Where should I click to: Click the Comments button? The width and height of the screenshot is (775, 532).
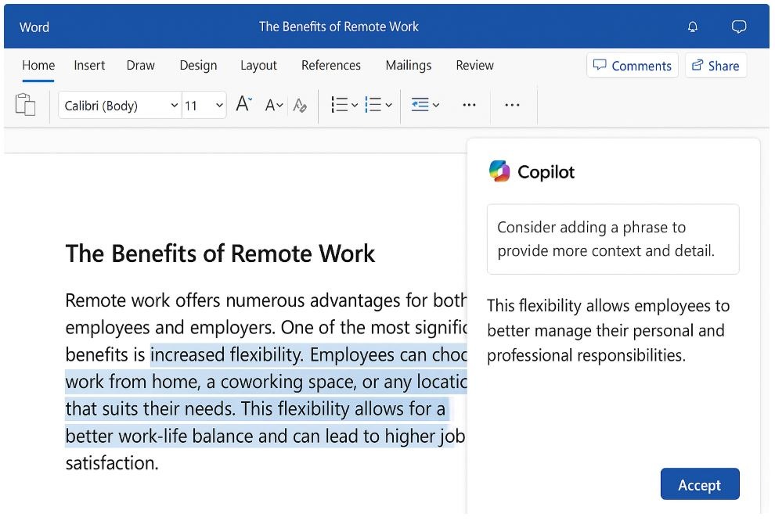[633, 66]
